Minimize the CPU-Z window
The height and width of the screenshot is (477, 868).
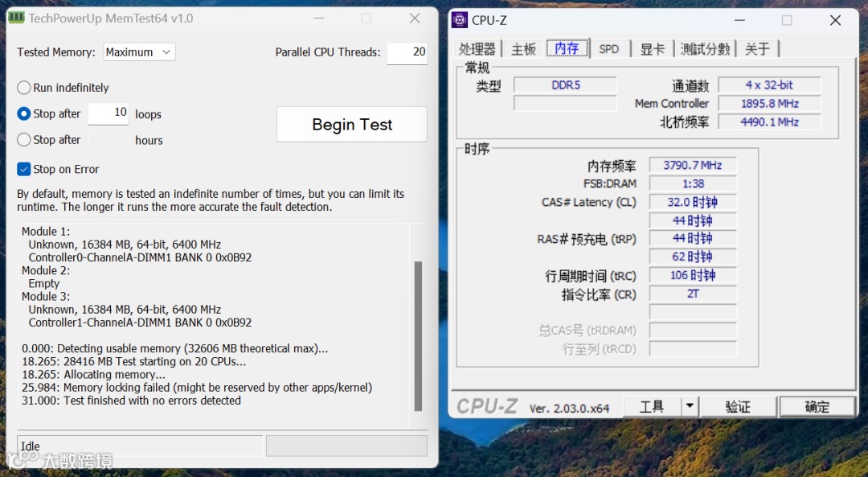739,20
